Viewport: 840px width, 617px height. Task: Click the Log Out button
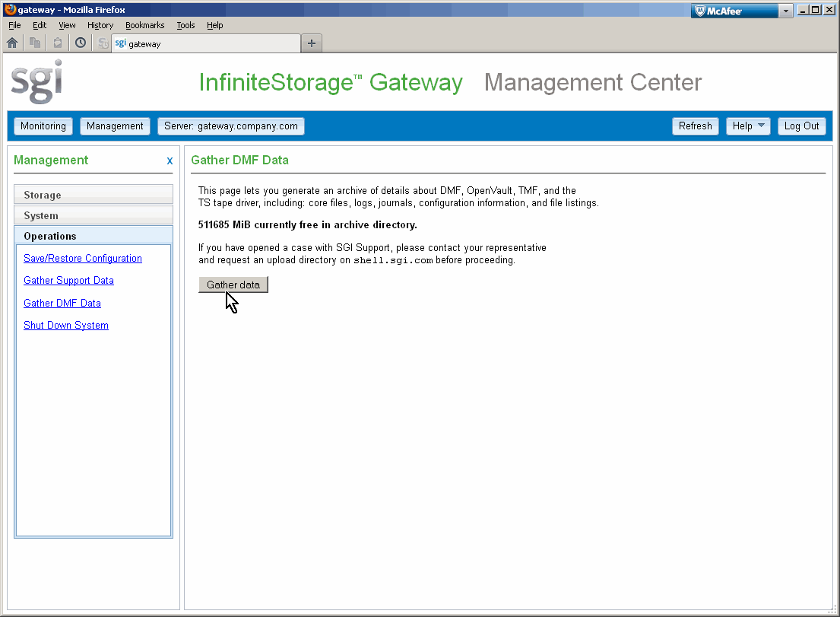click(x=801, y=126)
